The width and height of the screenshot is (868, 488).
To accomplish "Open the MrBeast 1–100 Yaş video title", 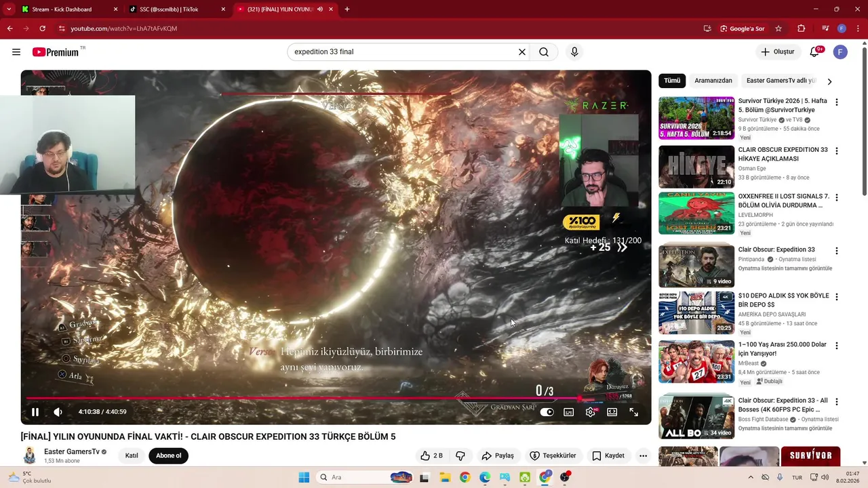I will [783, 349].
